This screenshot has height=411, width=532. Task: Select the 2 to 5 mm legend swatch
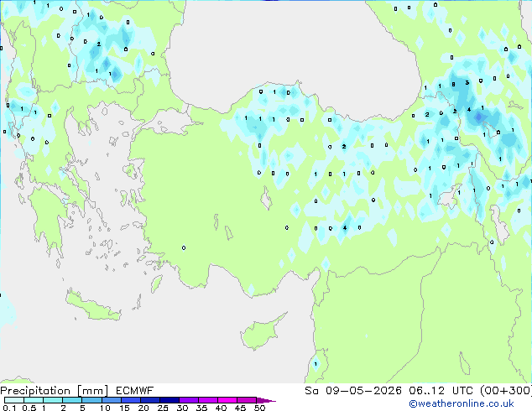[72, 400]
